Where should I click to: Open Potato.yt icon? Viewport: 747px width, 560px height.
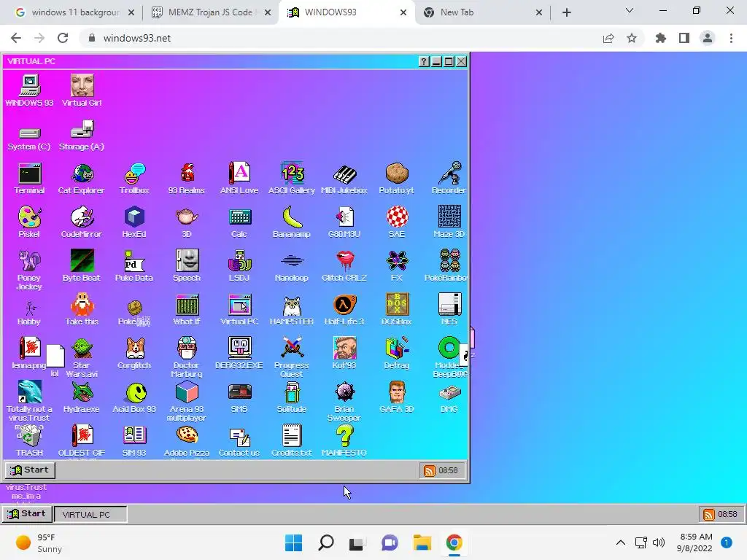point(396,179)
